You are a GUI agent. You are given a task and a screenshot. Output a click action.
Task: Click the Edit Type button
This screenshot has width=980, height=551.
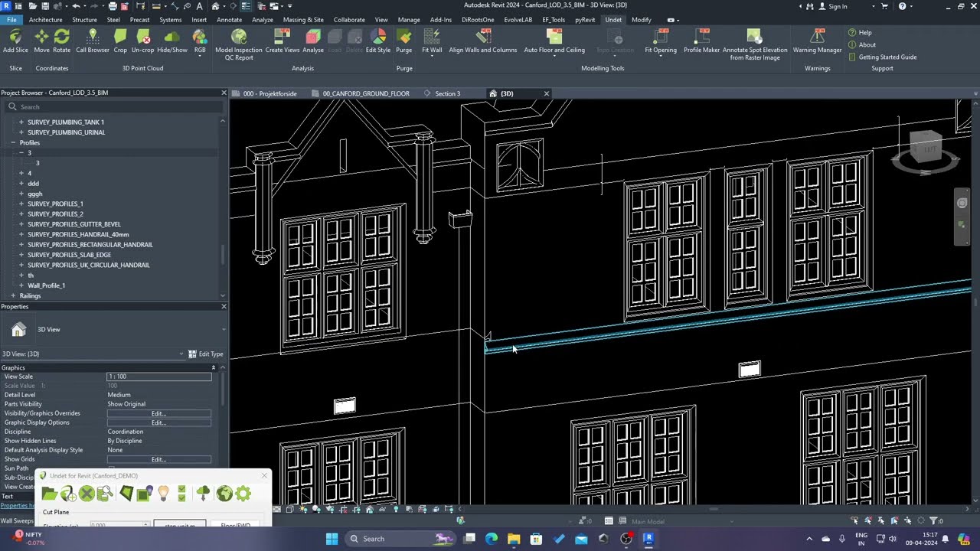pos(206,354)
